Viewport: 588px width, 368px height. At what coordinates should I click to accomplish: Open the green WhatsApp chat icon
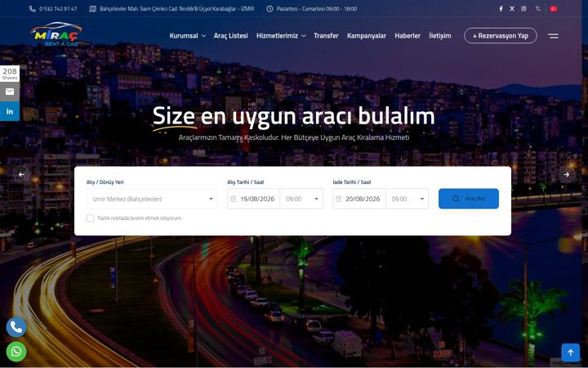16,352
